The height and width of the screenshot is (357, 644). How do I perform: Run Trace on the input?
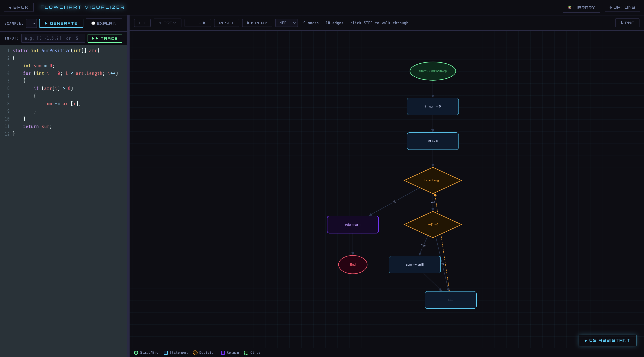[x=105, y=38]
